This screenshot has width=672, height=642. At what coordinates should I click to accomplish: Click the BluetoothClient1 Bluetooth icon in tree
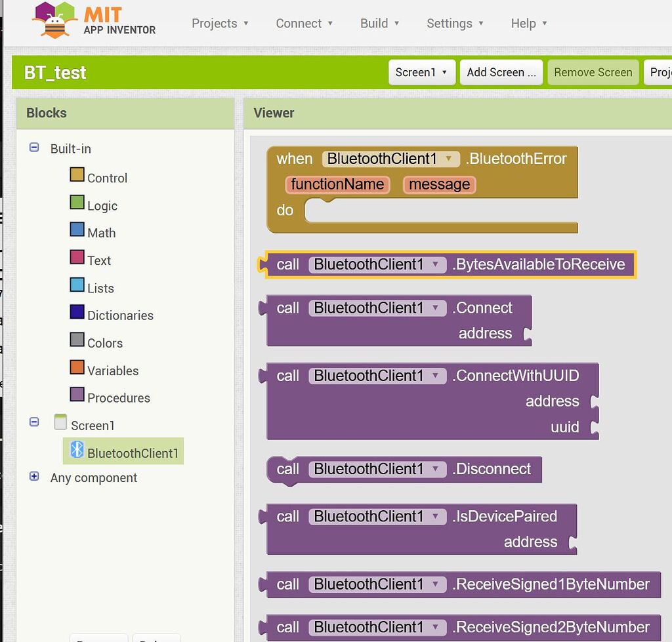(x=77, y=450)
